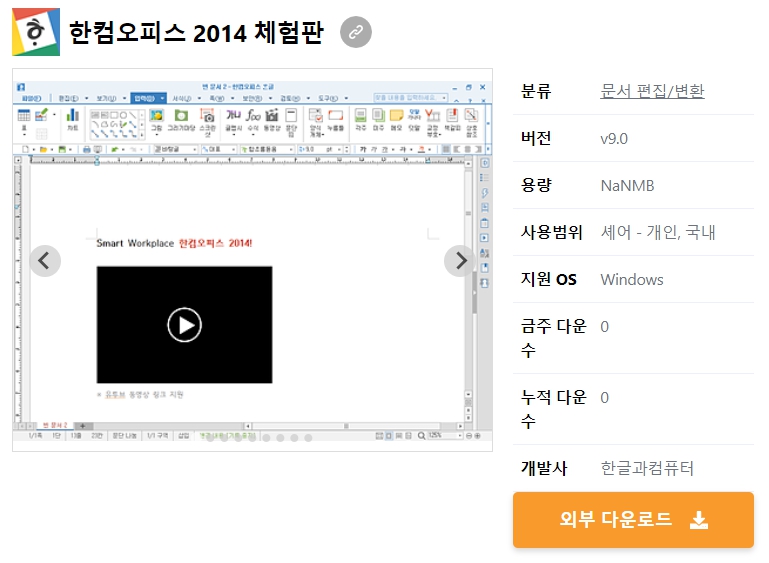The image size is (769, 563).
Task: Click the Hancom Office app logo
Action: [36, 32]
